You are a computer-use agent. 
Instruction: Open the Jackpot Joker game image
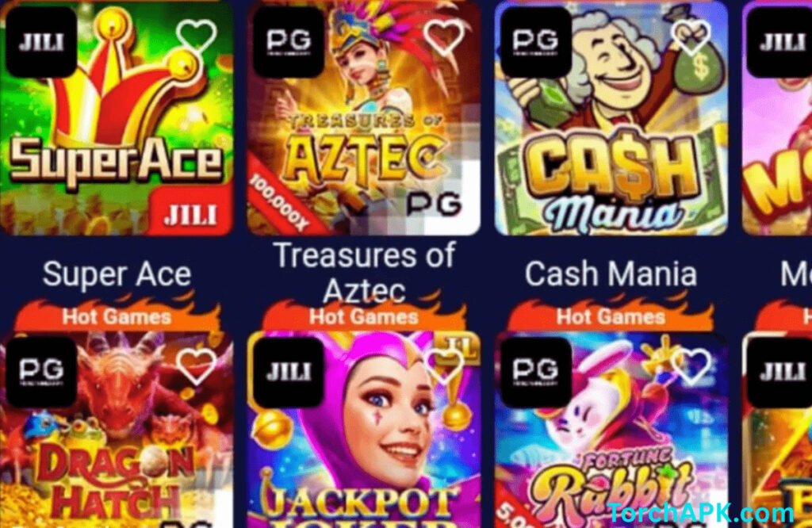tap(363, 430)
